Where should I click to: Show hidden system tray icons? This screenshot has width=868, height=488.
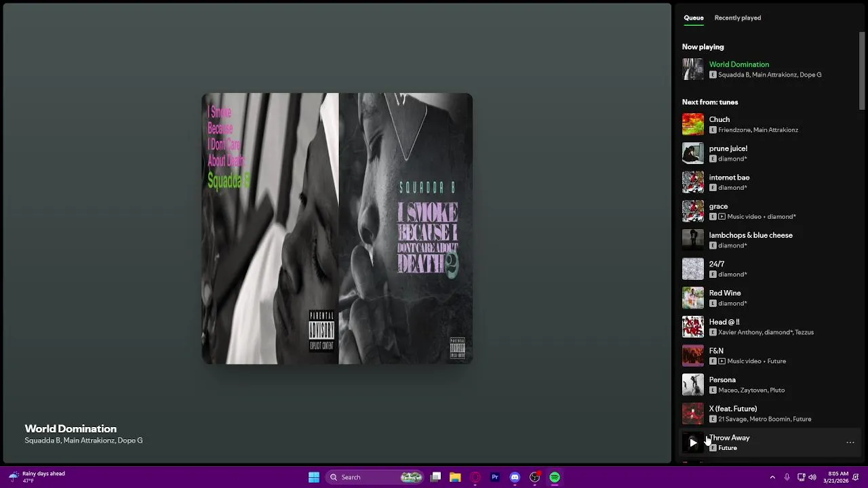coord(772,477)
